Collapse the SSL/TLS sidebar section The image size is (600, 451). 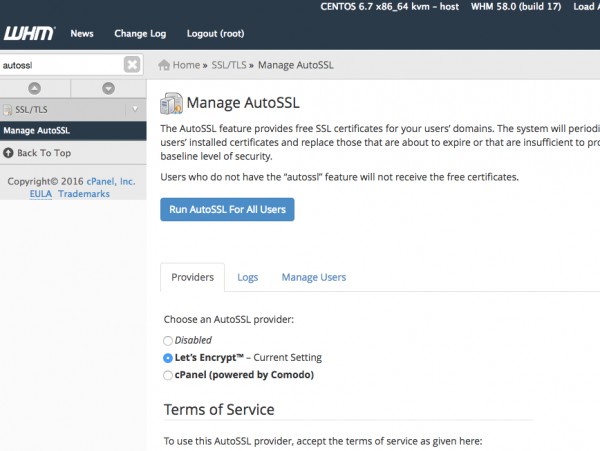135,109
